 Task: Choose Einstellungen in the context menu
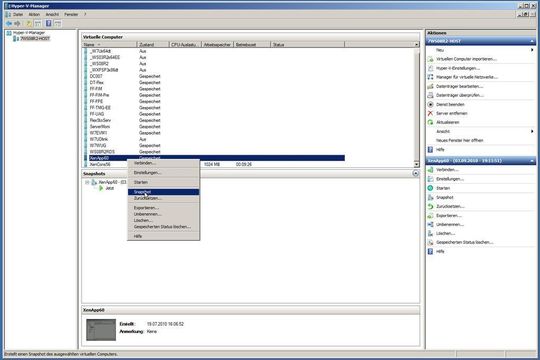pyautogui.click(x=164, y=173)
